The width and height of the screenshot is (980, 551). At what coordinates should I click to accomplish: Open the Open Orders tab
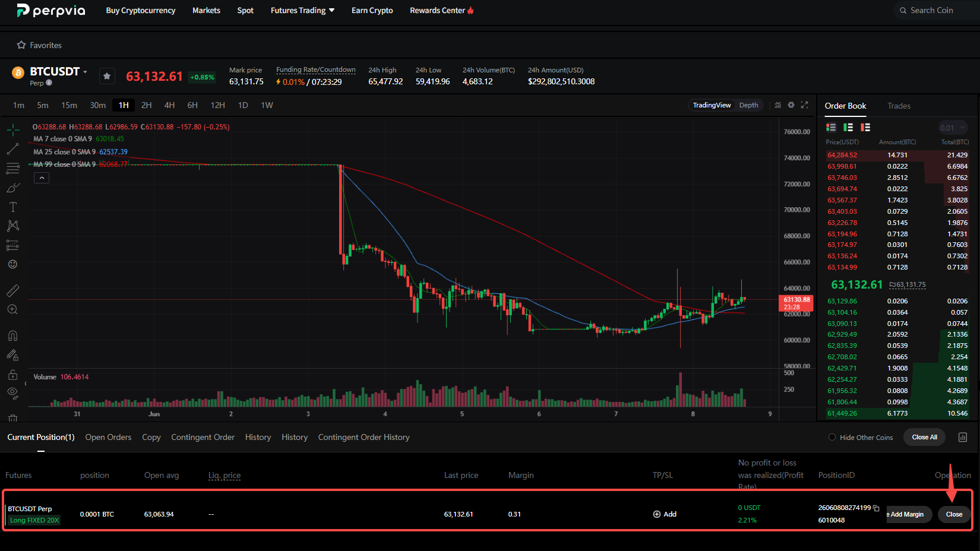108,437
